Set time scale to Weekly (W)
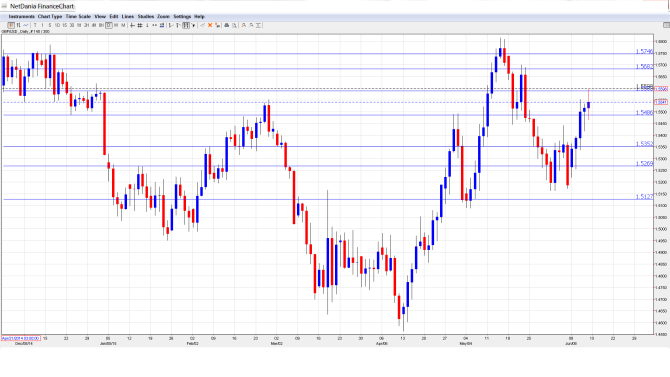The height and width of the screenshot is (377, 670). [116, 25]
